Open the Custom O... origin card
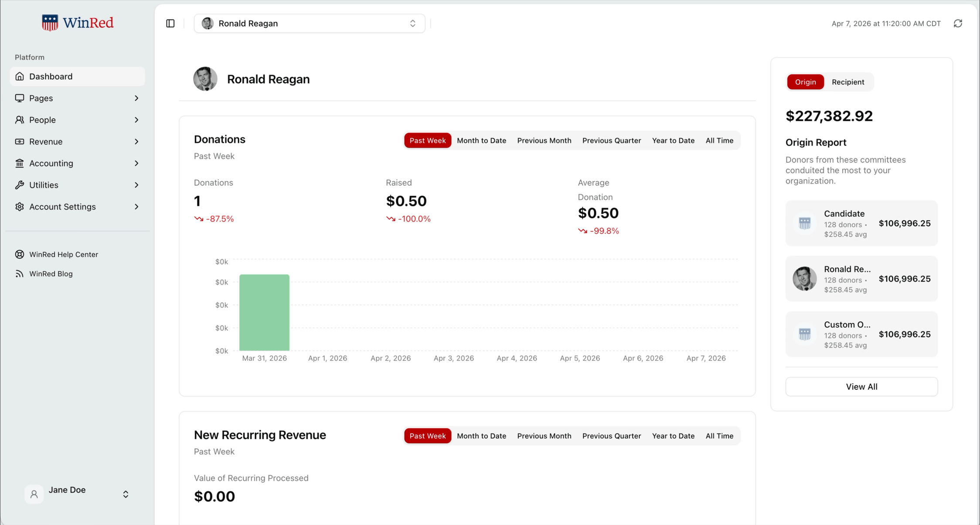The image size is (980, 525). (x=861, y=334)
